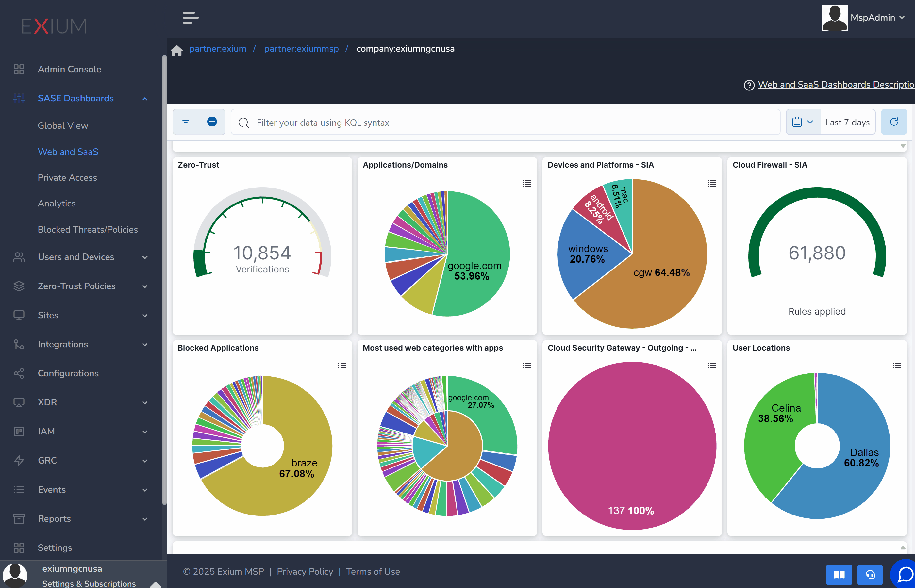915x588 pixels.
Task: Click the add filter plus icon
Action: coord(212,122)
